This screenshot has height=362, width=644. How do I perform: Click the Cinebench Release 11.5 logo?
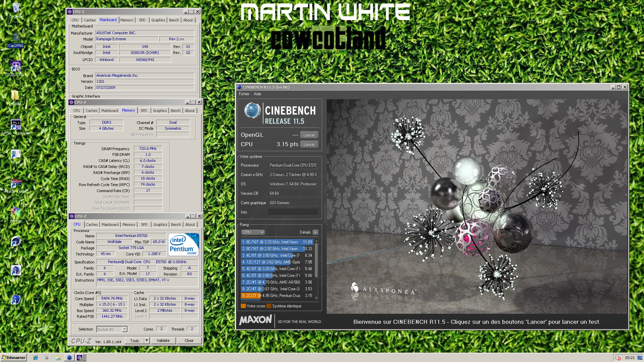[x=280, y=113]
